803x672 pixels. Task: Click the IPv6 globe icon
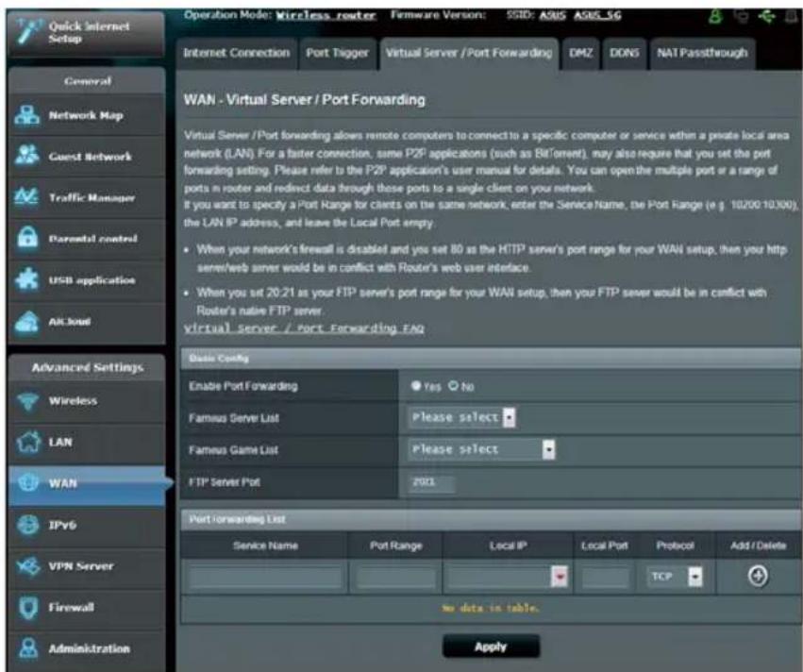pos(27,525)
